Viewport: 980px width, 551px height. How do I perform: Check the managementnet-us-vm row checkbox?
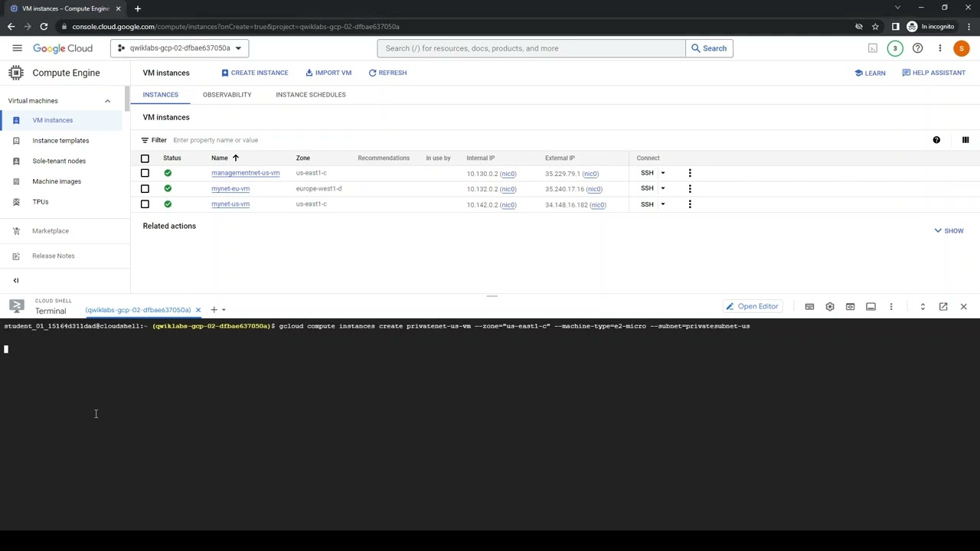click(x=145, y=173)
